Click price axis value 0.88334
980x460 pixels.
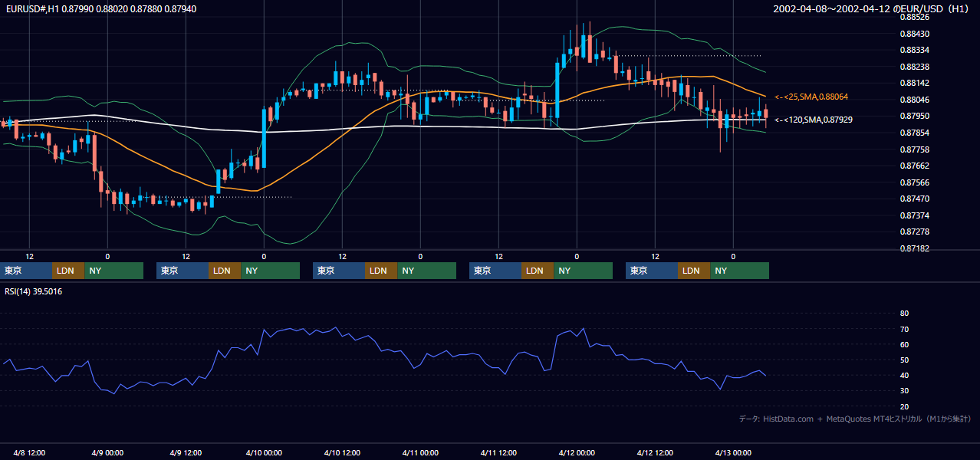point(914,50)
